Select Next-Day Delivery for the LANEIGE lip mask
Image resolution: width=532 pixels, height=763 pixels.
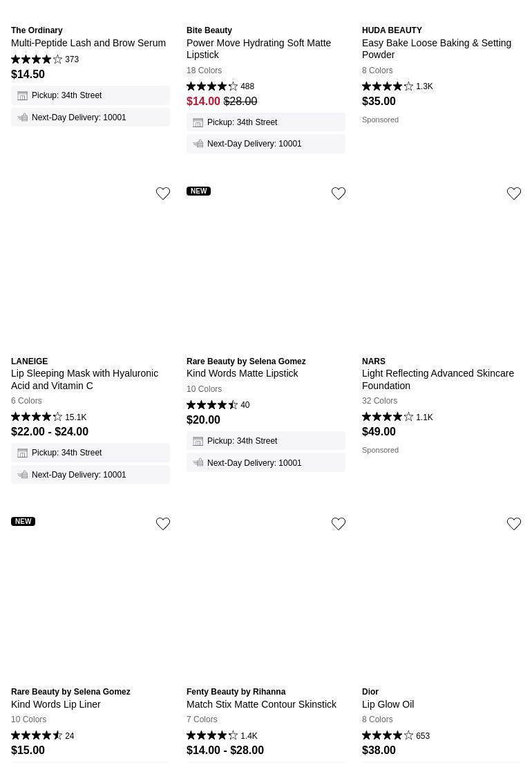[79, 475]
